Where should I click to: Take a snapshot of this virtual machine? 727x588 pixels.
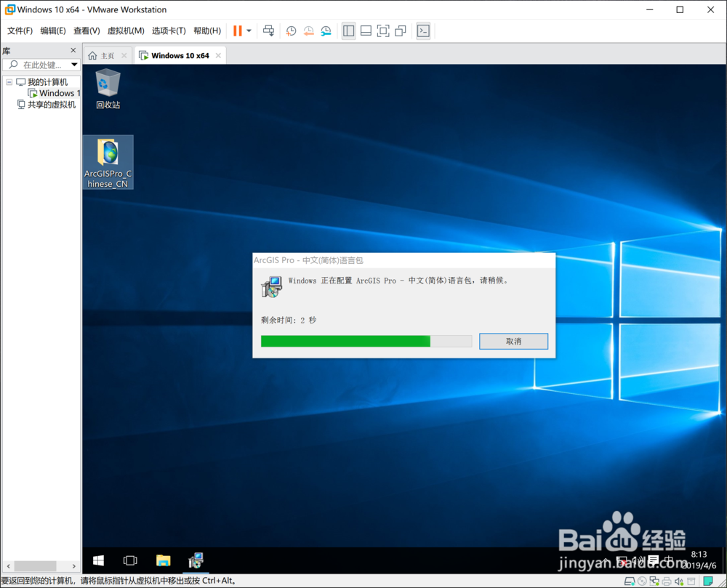[x=291, y=31]
